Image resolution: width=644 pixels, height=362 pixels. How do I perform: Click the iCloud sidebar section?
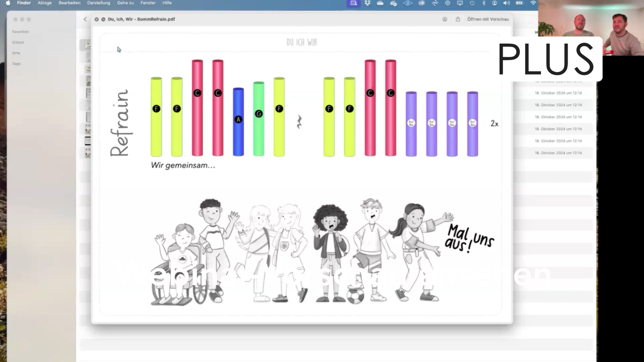(18, 43)
